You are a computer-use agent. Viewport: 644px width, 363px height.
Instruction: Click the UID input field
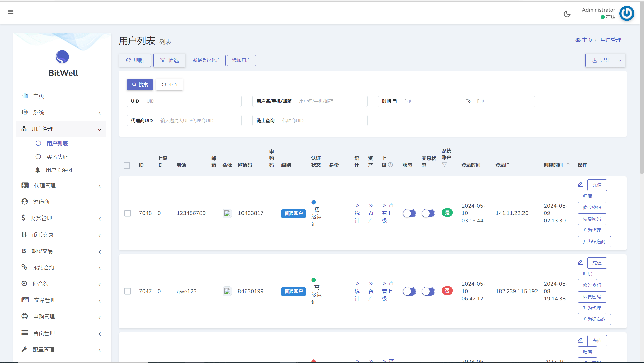[192, 101]
